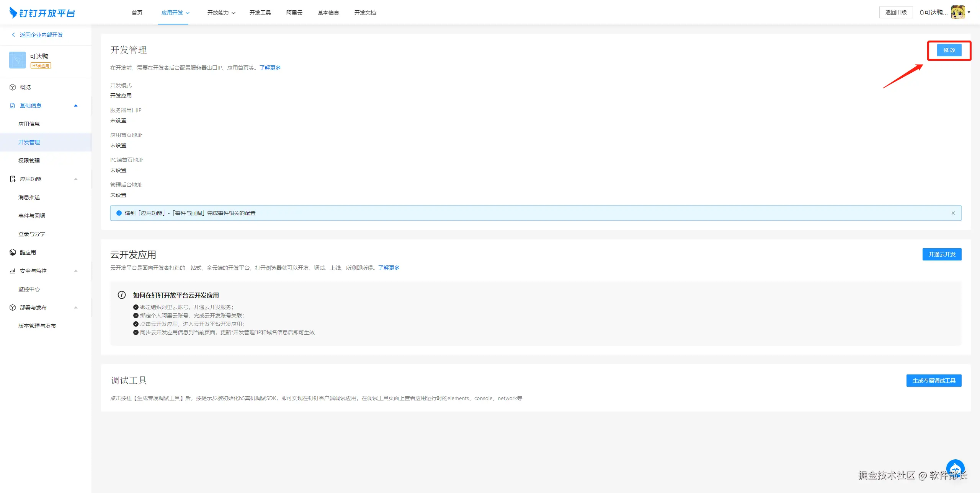
Task: Collapse the 基础信息 sidebar section
Action: [x=76, y=106]
